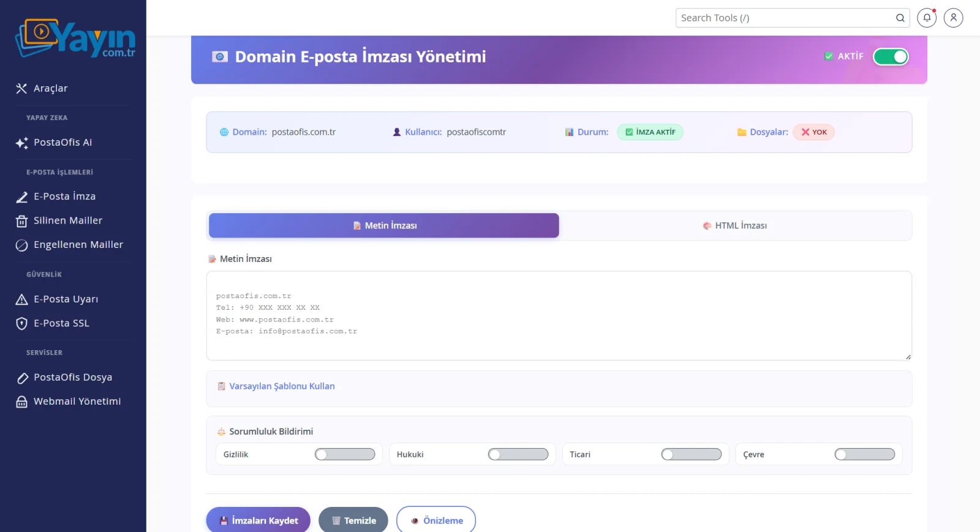
Task: Enable the Hukuki disclaimer toggle
Action: pos(518,454)
